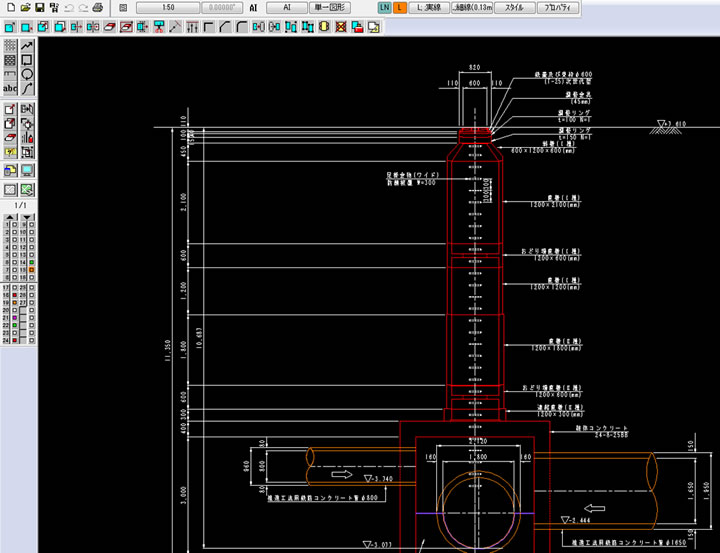Image resolution: width=720 pixels, height=553 pixels.
Task: Open the L: 実線 line type selector
Action: tap(428, 7)
